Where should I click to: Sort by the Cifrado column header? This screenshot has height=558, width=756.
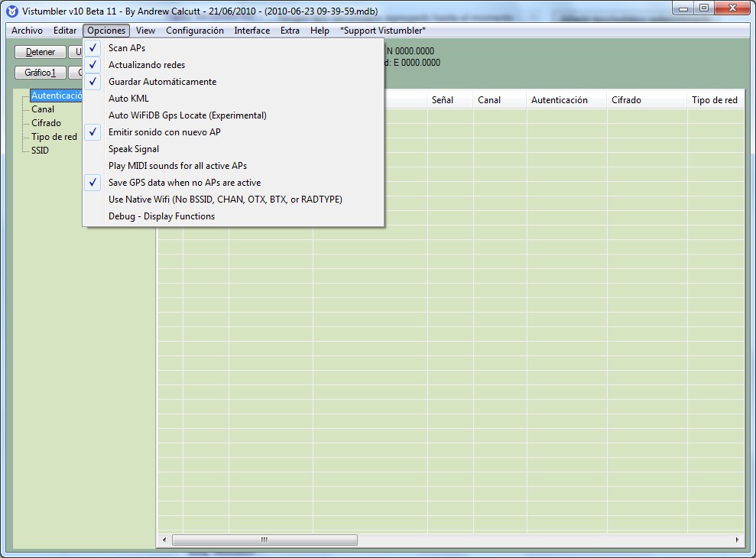coord(647,100)
